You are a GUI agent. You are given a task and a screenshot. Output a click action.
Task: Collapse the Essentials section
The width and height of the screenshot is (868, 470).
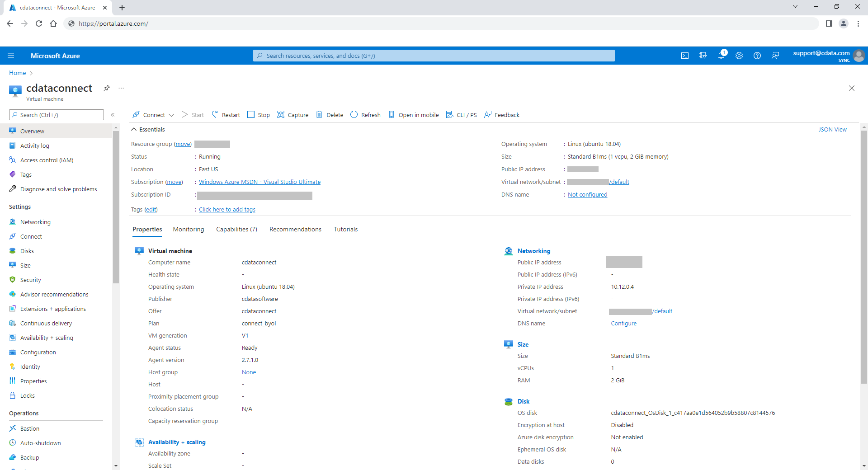[x=134, y=129]
